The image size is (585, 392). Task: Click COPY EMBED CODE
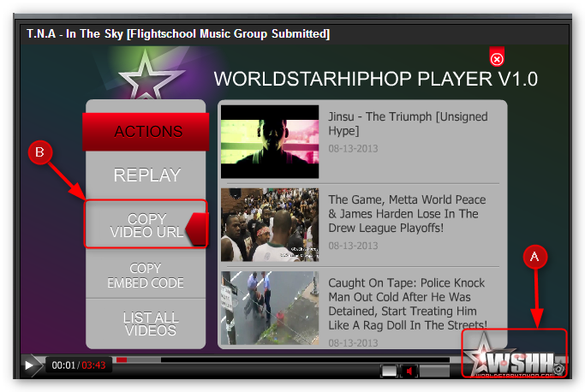pyautogui.click(x=146, y=276)
